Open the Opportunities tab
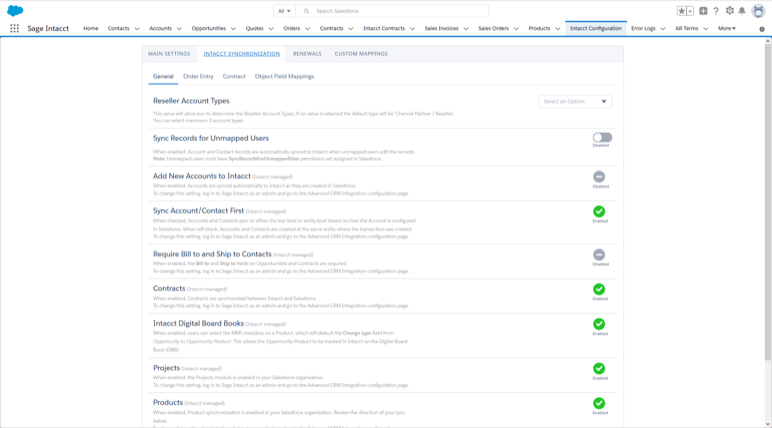This screenshot has width=772, height=428. tap(209, 29)
